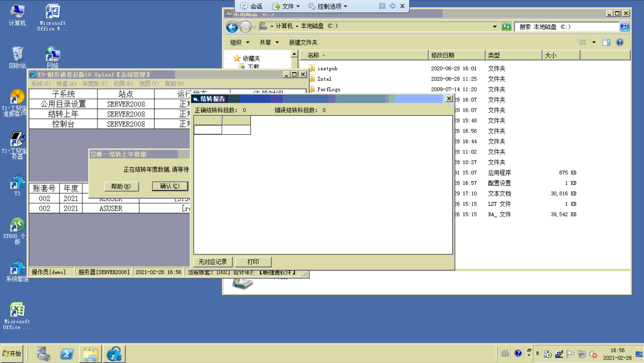The height and width of the screenshot is (363, 644).
Task: Open the 回收站 recycle bin icon
Action: tap(17, 58)
